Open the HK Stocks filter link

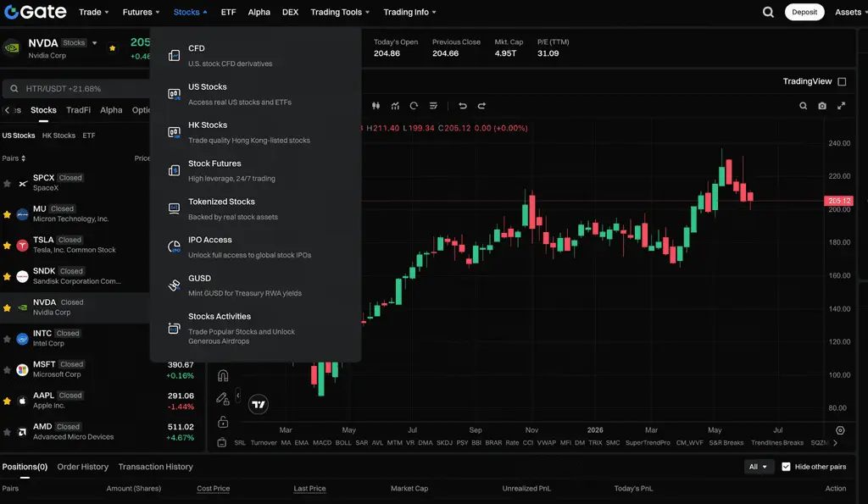[x=58, y=136]
